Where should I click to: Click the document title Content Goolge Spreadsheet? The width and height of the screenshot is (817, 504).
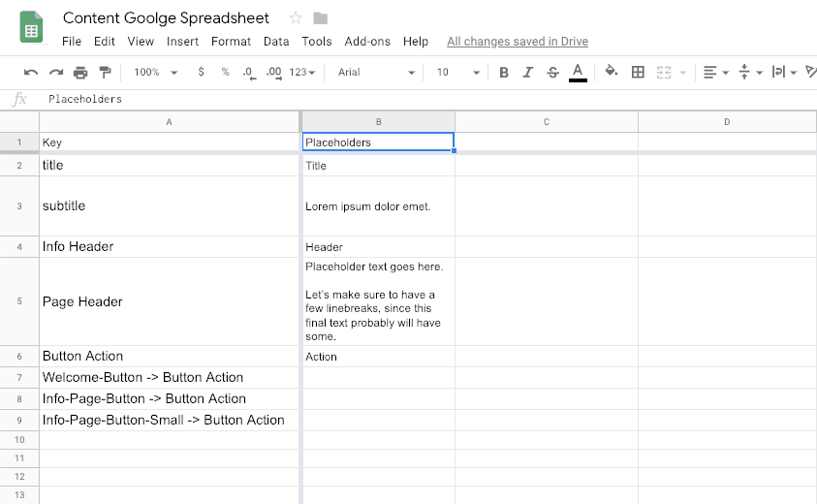(166, 17)
